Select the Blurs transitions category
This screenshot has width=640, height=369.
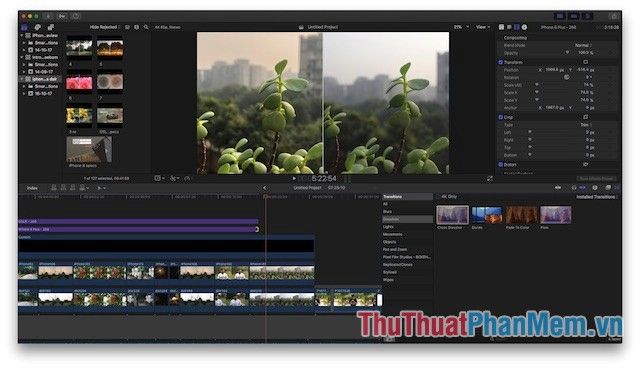[388, 211]
